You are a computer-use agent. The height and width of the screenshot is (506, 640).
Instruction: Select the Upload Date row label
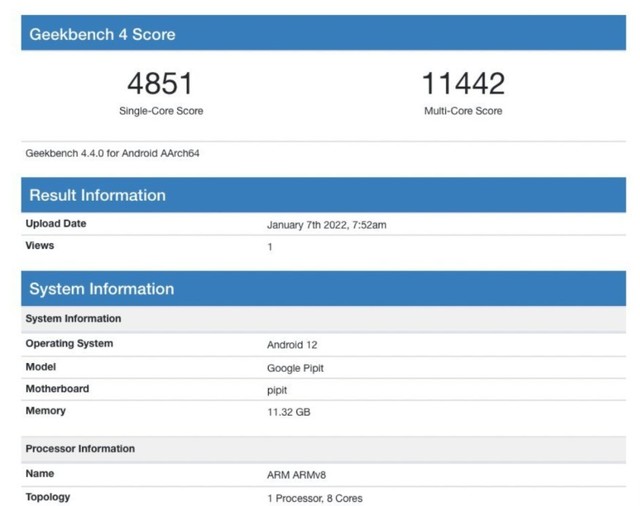[x=56, y=224]
